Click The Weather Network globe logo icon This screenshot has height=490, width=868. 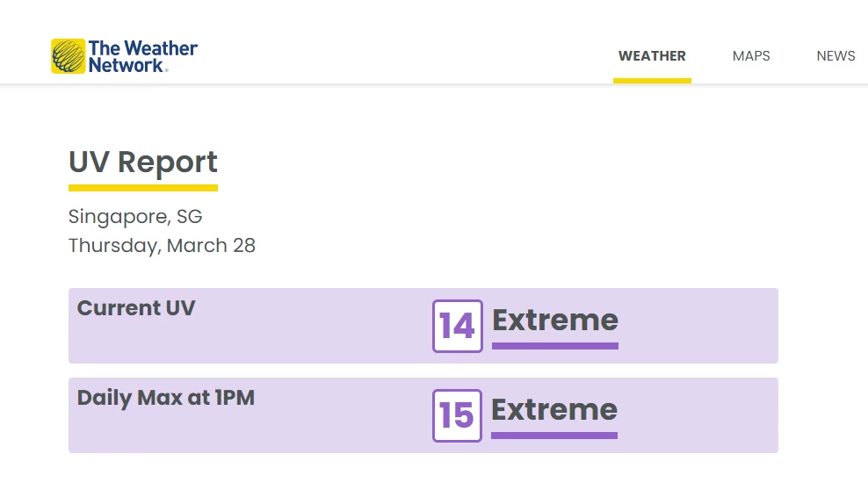tap(68, 56)
